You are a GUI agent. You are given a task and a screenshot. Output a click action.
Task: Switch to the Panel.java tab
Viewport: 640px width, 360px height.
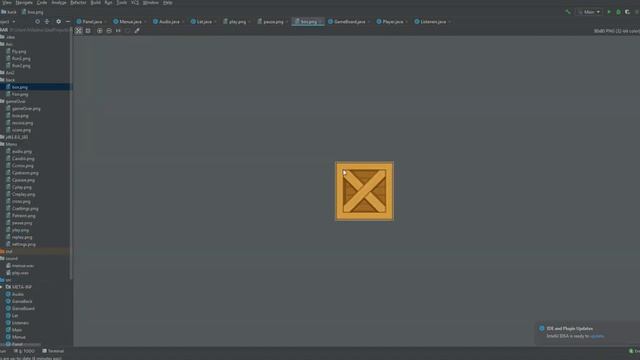coord(90,22)
